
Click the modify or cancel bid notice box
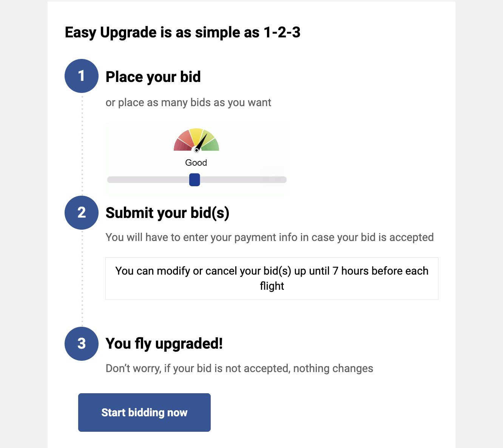click(x=272, y=278)
